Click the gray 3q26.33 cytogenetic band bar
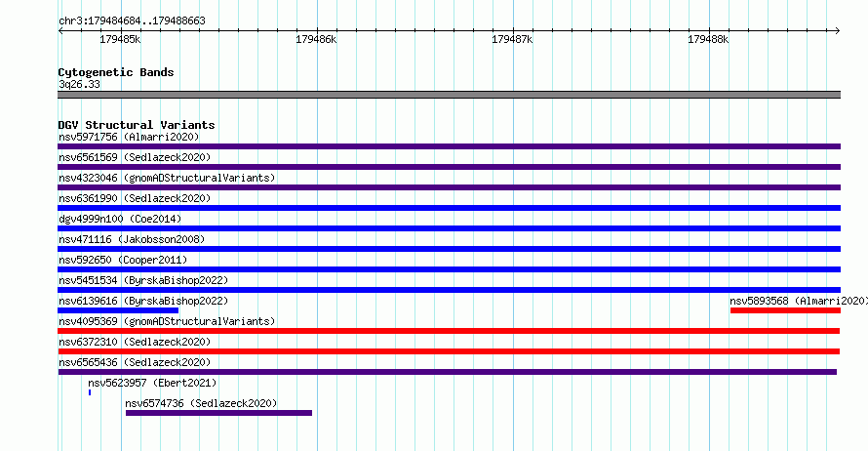Image resolution: width=868 pixels, height=451 pixels. [449, 95]
